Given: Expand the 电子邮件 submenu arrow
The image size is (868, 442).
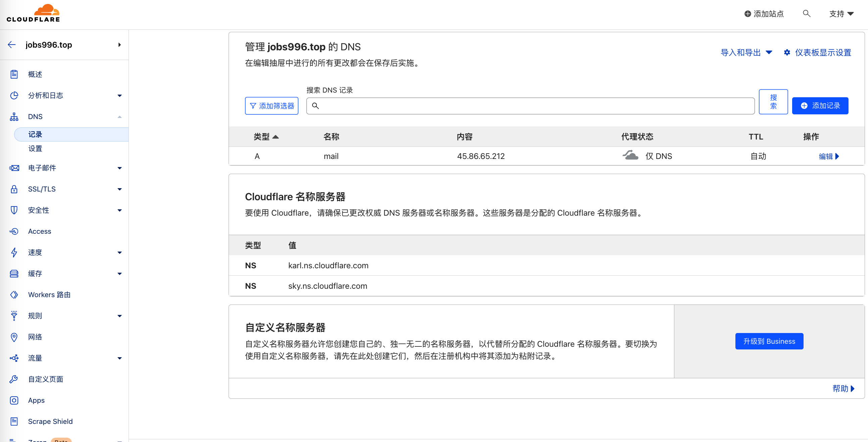Looking at the screenshot, I should (119, 168).
